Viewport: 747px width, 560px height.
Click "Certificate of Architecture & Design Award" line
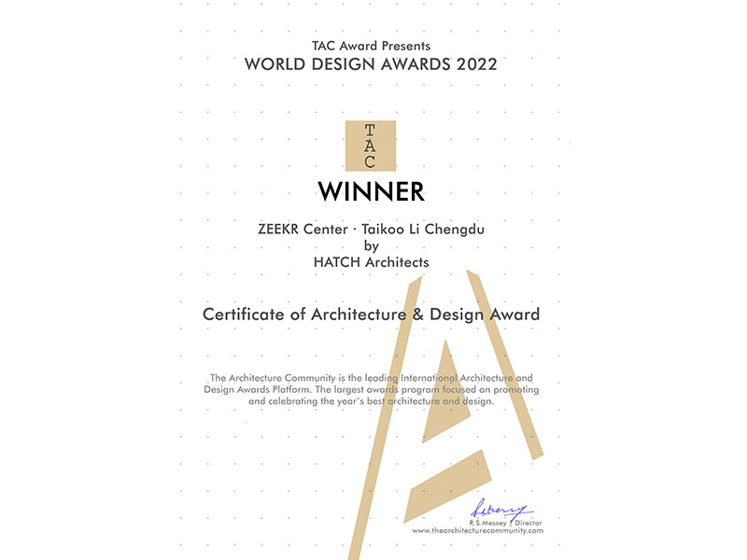click(371, 315)
